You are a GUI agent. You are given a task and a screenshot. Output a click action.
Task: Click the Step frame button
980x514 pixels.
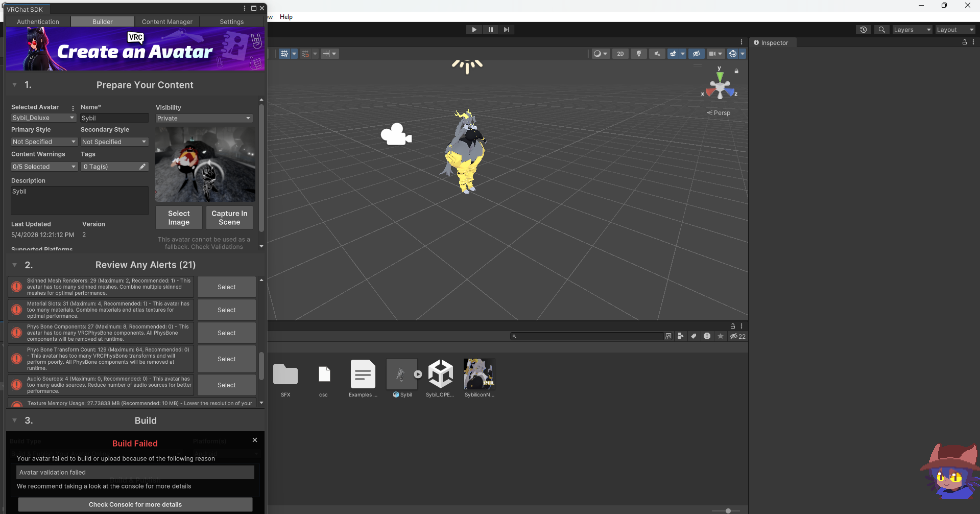506,30
